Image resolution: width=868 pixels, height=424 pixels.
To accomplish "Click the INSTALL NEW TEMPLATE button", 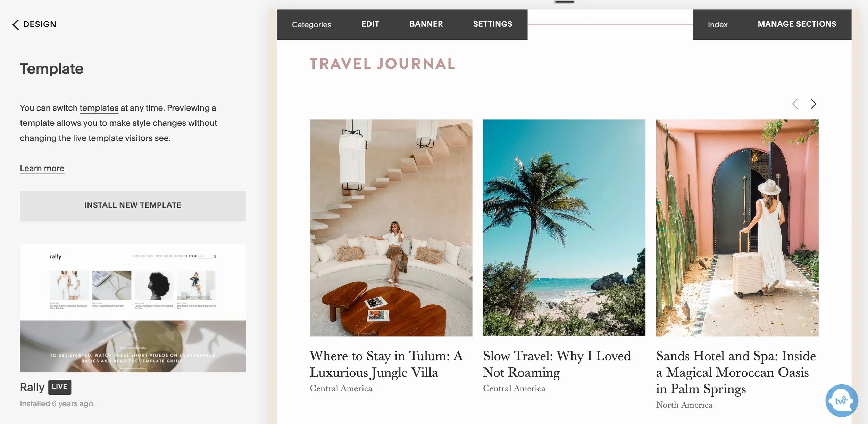I will coord(133,205).
